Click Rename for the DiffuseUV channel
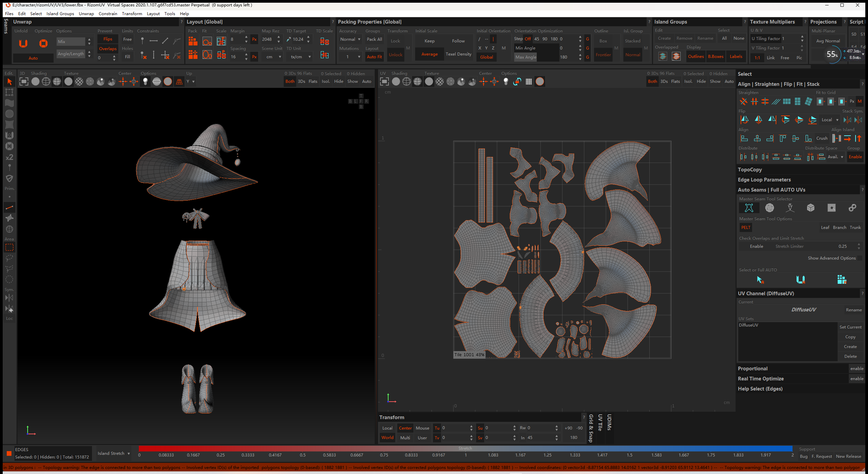868x474 pixels. point(853,310)
